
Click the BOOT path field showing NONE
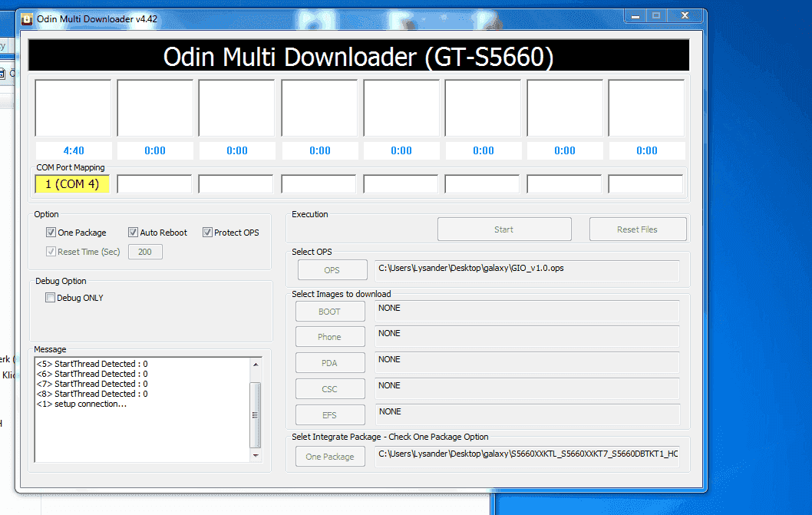click(x=527, y=311)
